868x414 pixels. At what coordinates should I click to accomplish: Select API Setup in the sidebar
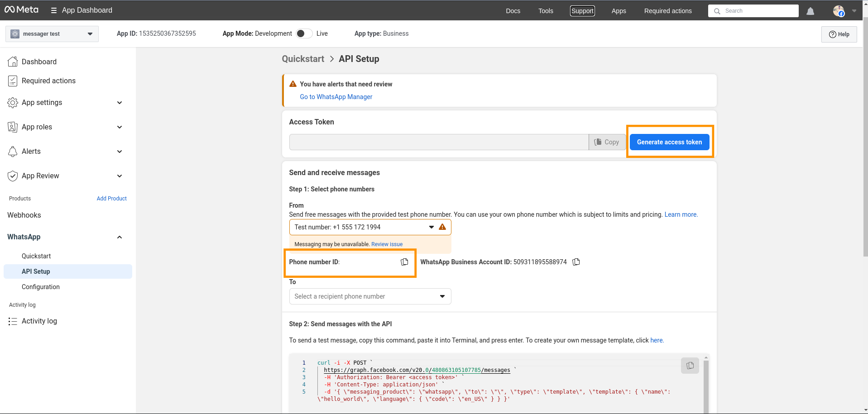[x=68, y=271]
